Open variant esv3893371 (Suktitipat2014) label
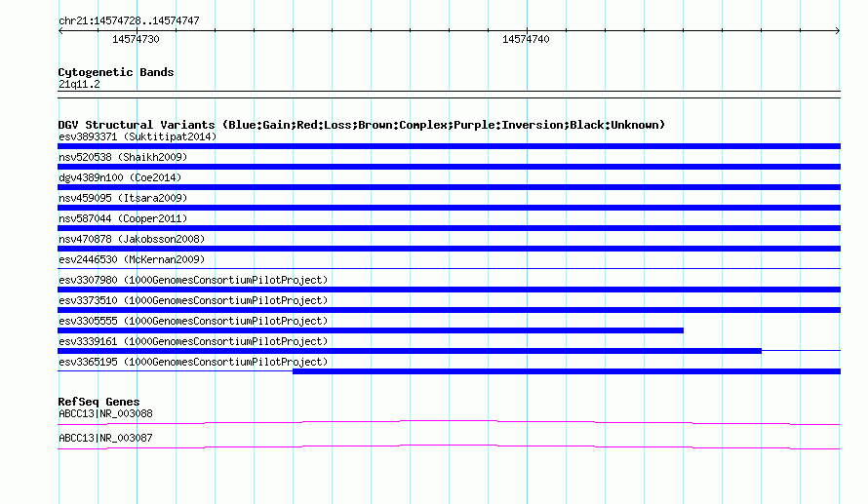Viewport: 868px width, 504px height. [x=138, y=136]
